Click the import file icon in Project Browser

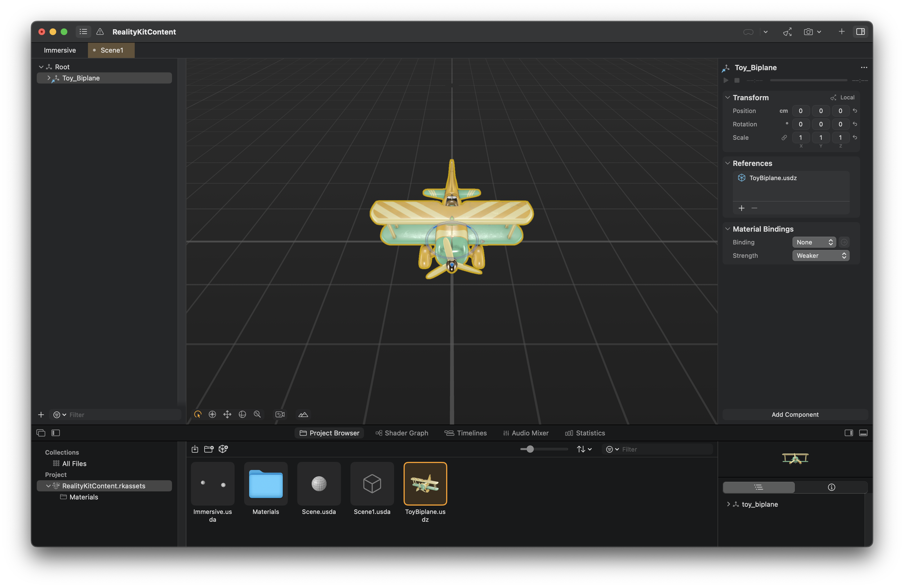[195, 449]
